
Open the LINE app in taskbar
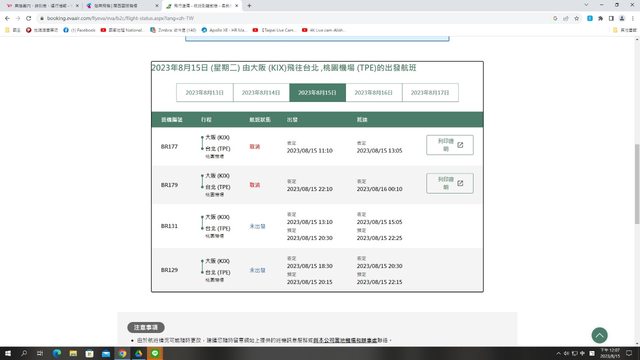(x=155, y=353)
